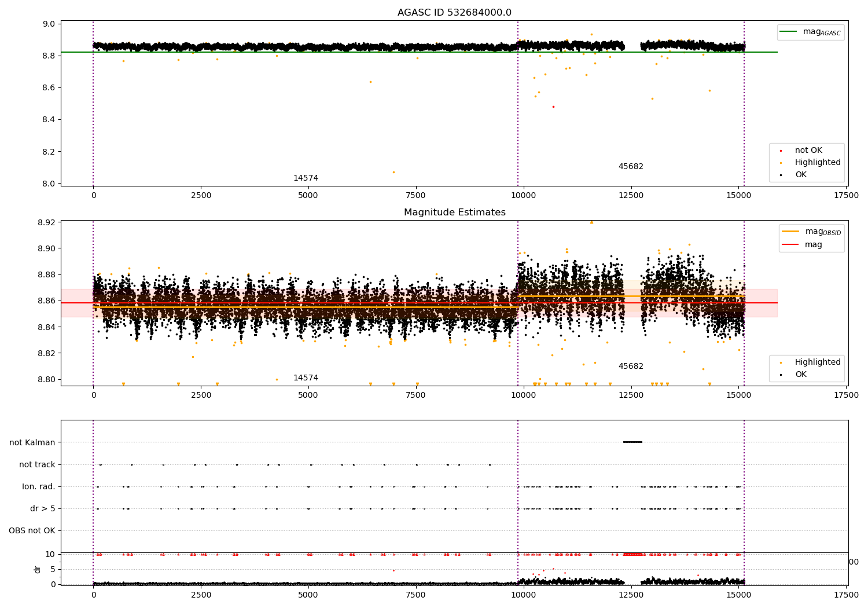
Task: Click x-tick 5000 under Magnitude Estimates plot
Action: 308,395
